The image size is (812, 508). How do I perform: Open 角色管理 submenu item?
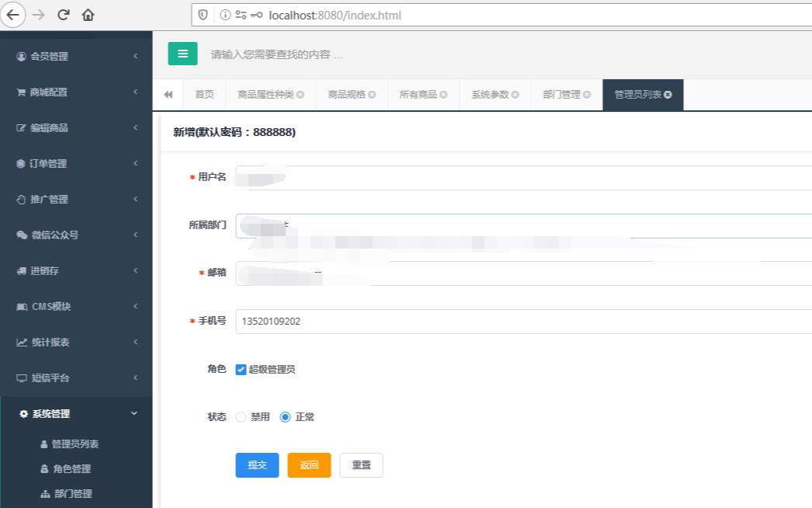[72, 468]
